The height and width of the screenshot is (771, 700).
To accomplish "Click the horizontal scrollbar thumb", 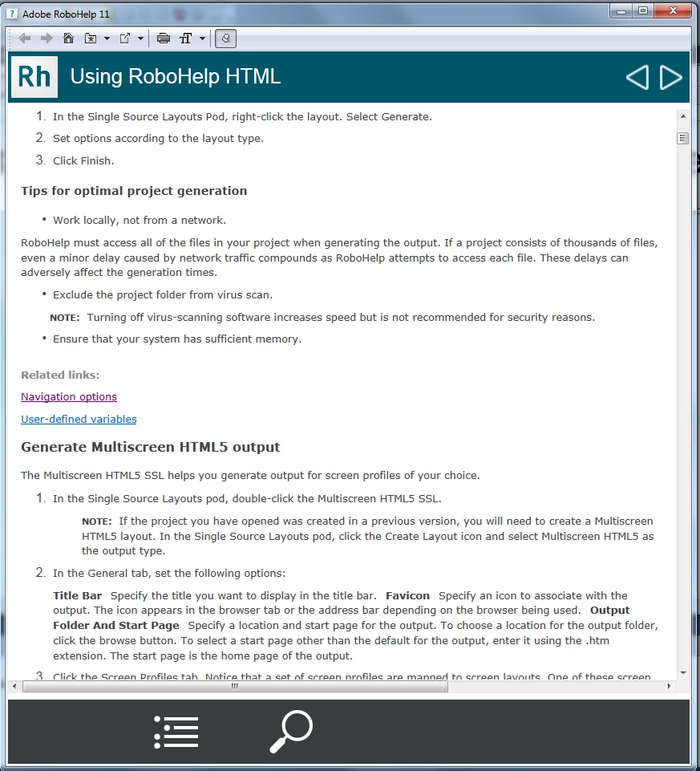I will 235,687.
